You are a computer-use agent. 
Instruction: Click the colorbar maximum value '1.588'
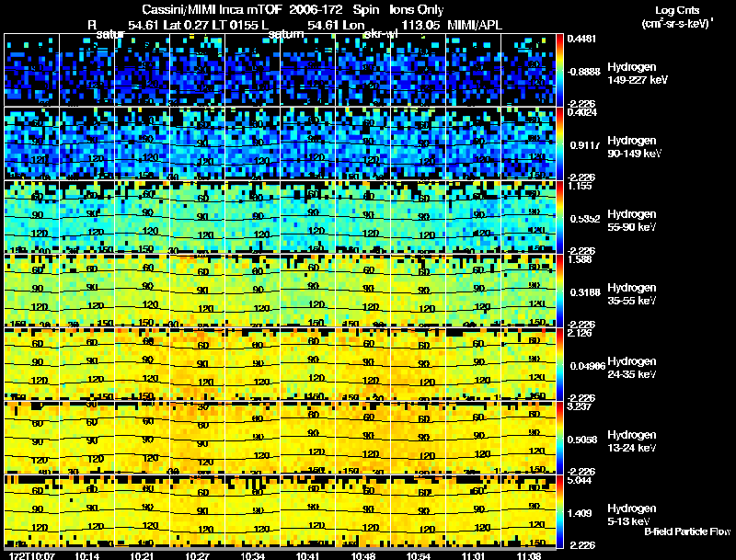coord(580,259)
